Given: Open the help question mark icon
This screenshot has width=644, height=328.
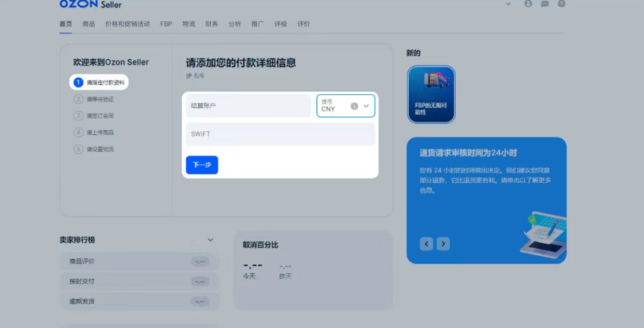Looking at the screenshot, I should tap(561, 4).
